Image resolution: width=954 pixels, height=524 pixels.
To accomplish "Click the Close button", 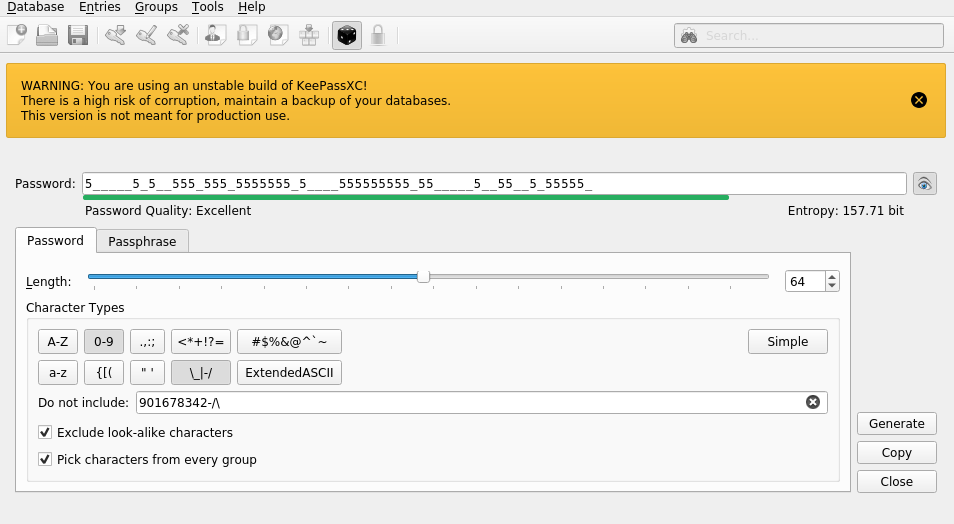I will click(897, 481).
